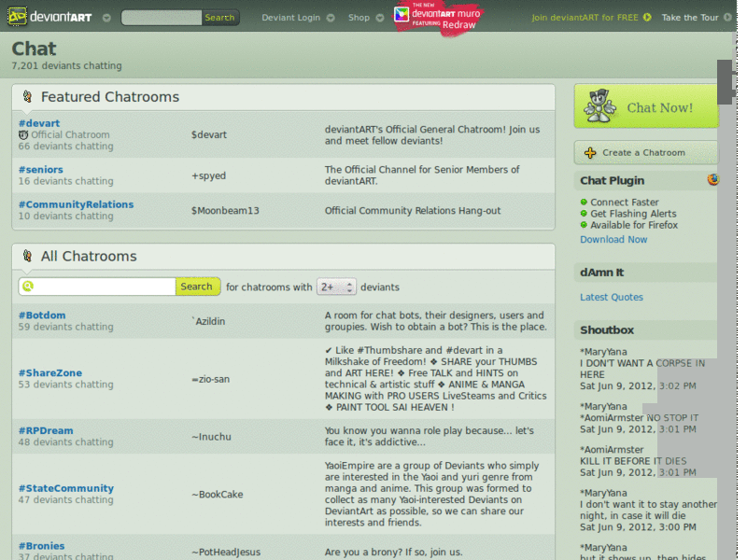Click the '59 deviants chatting' count
The width and height of the screenshot is (747, 560).
coord(65,327)
